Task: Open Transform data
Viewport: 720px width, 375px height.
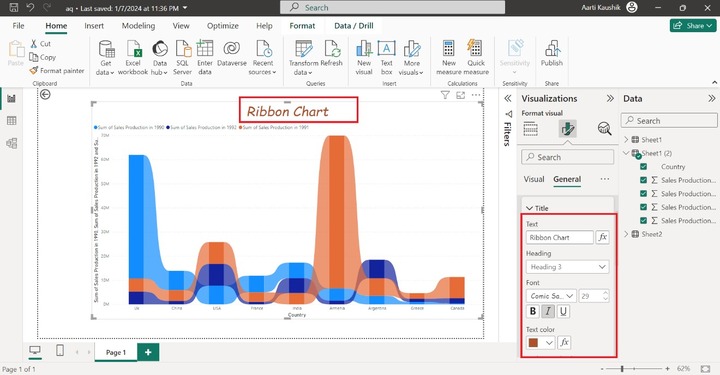Action: click(x=304, y=57)
